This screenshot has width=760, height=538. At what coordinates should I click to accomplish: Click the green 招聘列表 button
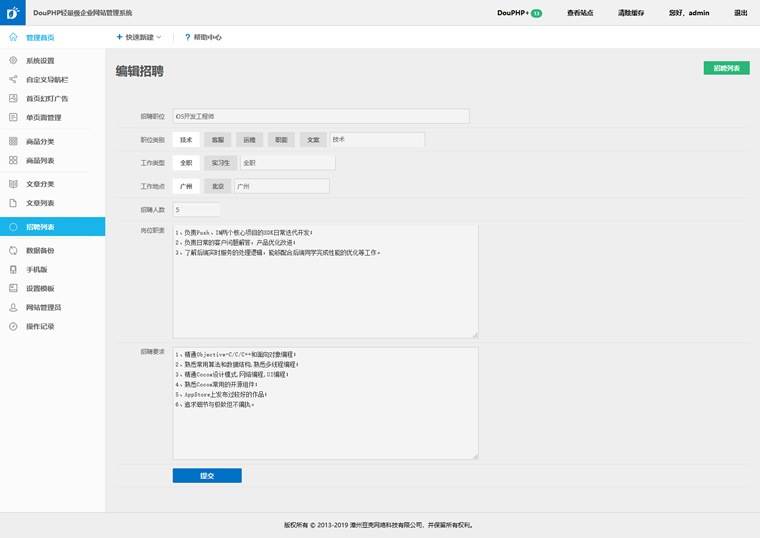pos(726,68)
